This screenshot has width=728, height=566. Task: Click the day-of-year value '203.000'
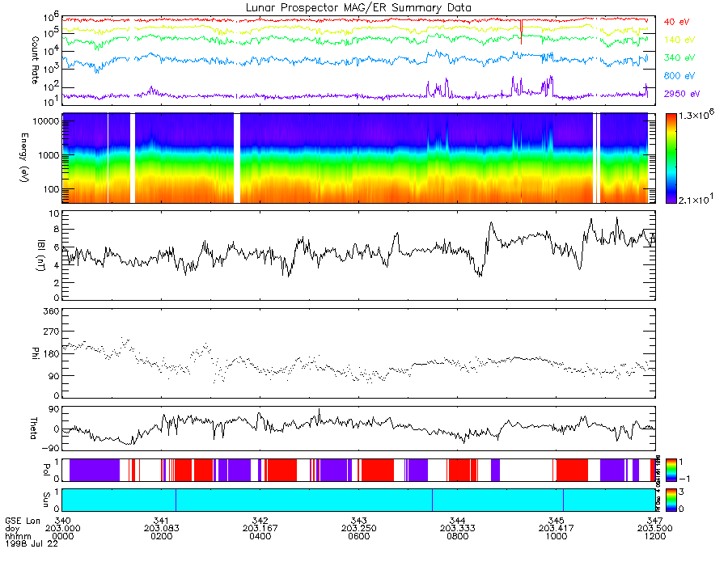coord(62,529)
